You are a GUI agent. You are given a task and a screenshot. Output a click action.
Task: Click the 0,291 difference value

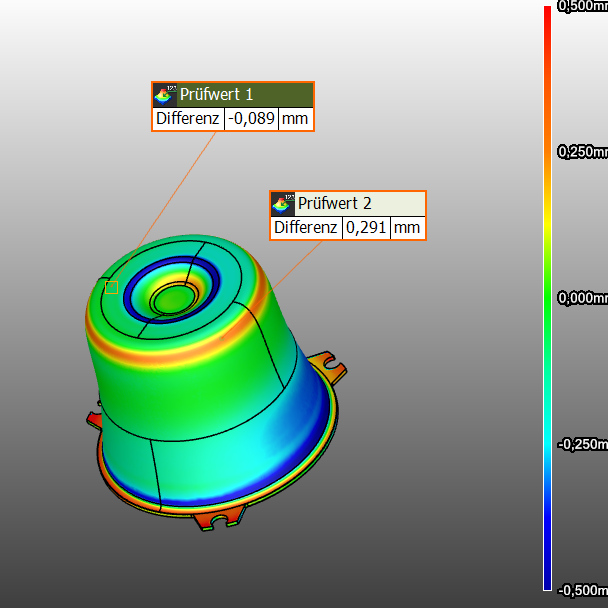click(366, 228)
